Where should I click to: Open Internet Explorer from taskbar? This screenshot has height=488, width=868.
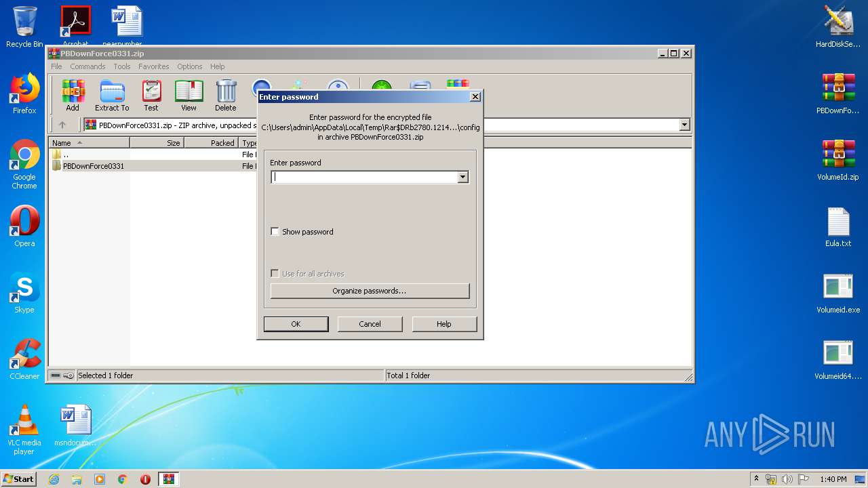(x=54, y=479)
